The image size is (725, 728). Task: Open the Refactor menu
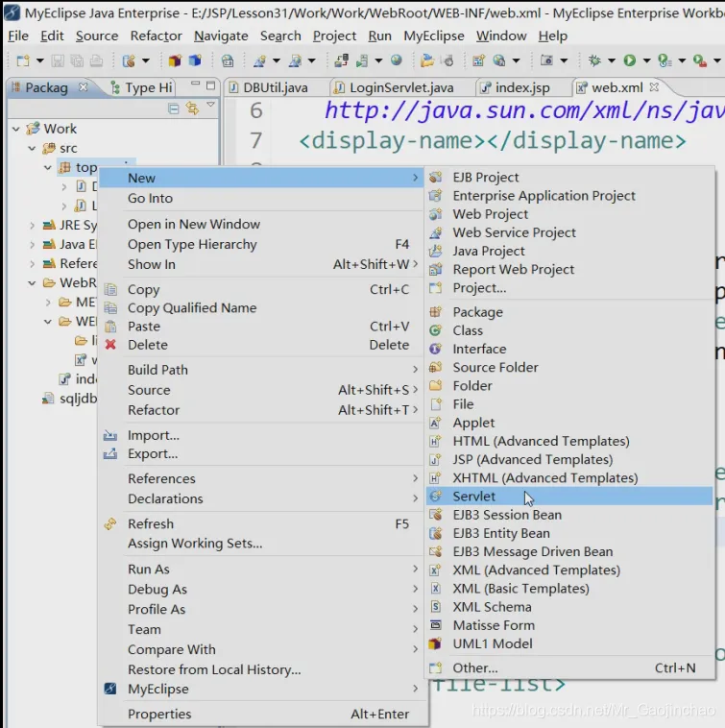156,36
